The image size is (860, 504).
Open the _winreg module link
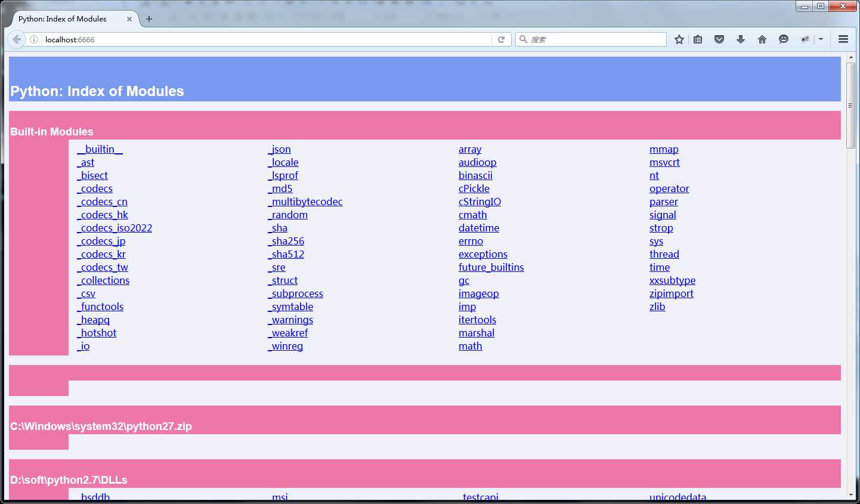(x=285, y=346)
